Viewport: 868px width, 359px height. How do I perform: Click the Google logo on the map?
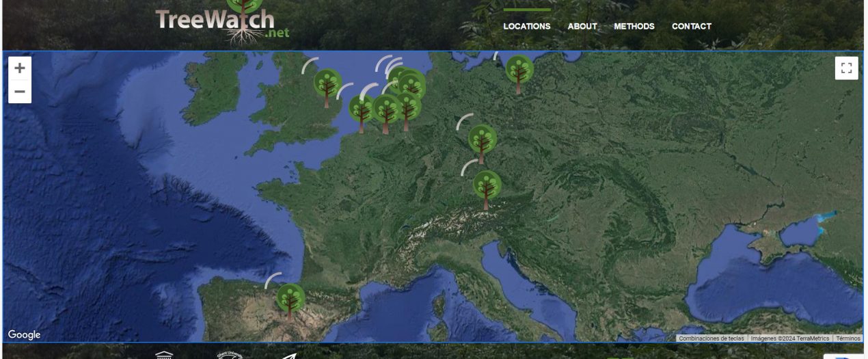click(25, 334)
